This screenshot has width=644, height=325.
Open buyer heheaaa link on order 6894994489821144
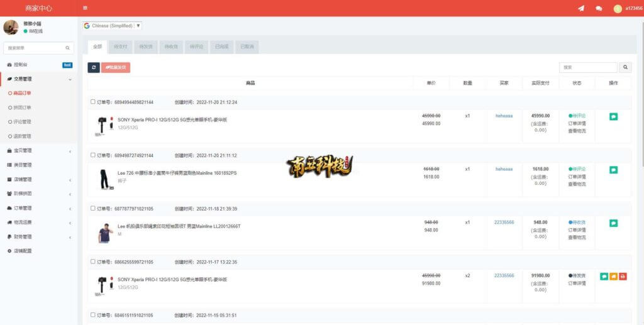(x=504, y=116)
